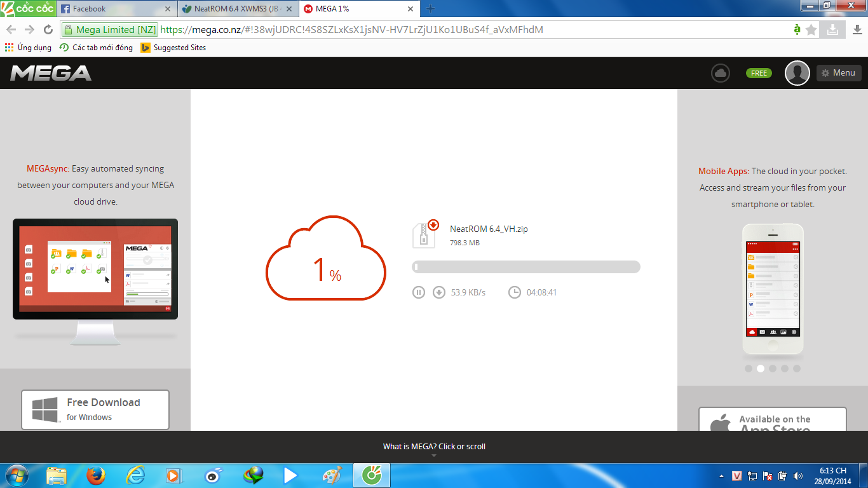Bookmark this page with star icon
The width and height of the screenshot is (868, 488).
pos(811,29)
